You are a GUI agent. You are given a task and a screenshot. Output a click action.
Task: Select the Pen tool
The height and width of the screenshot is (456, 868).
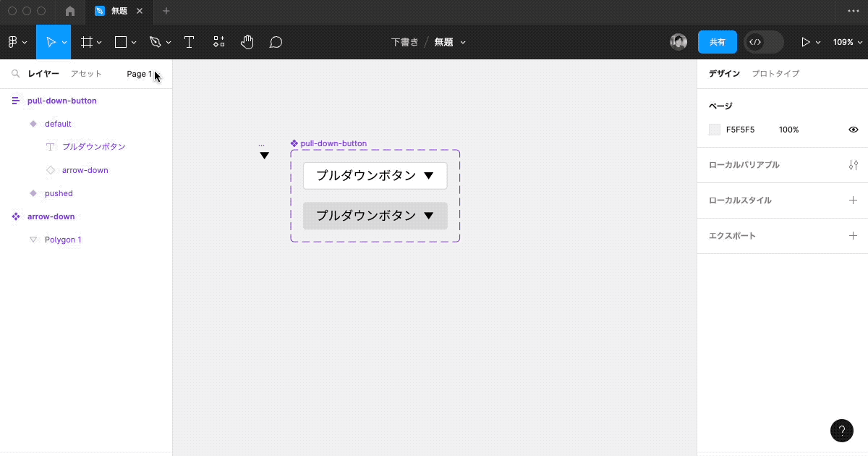[x=156, y=41]
